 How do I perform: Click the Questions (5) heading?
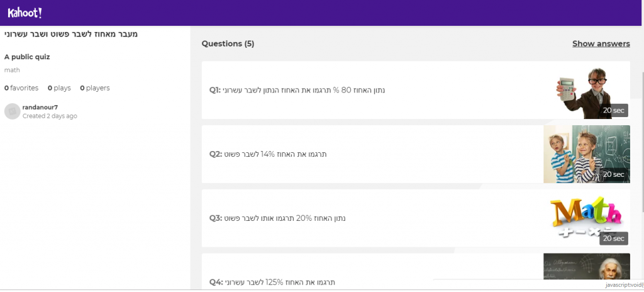[x=228, y=43]
